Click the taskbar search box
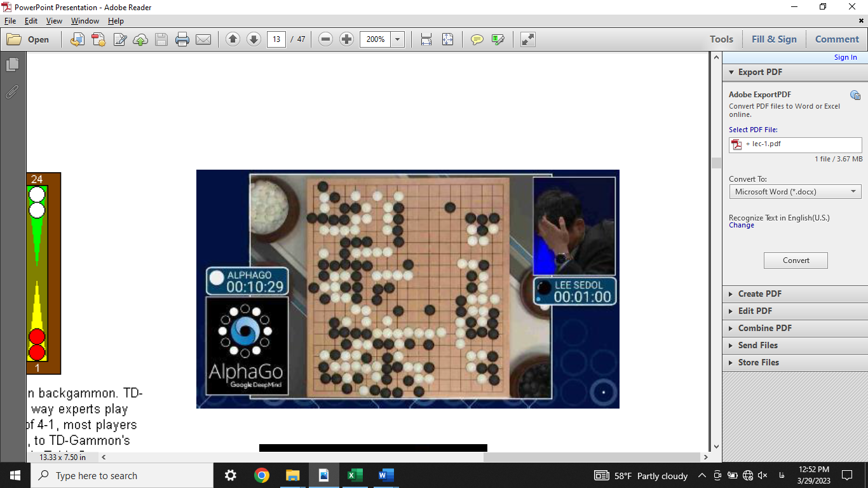 tap(122, 475)
